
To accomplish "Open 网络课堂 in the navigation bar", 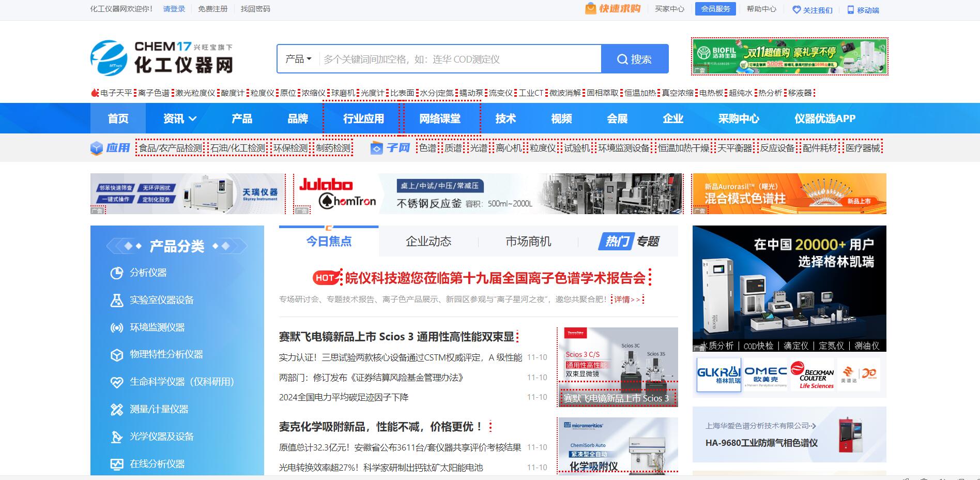I will pos(440,118).
